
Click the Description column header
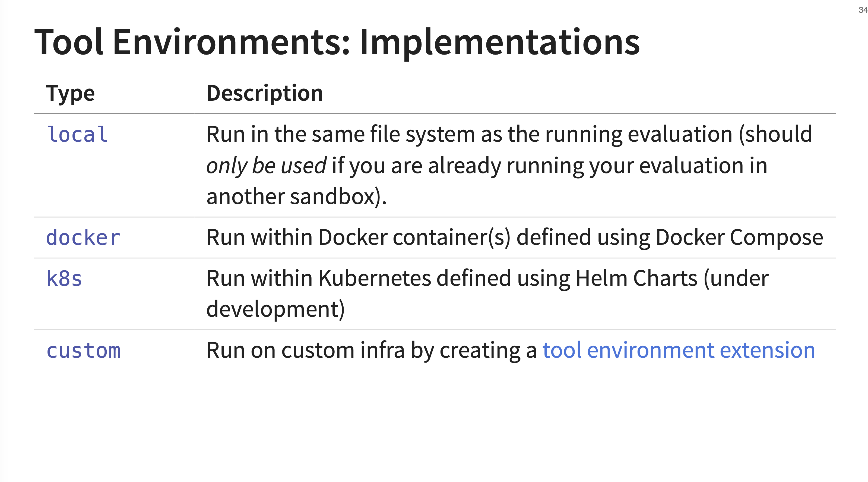(265, 93)
